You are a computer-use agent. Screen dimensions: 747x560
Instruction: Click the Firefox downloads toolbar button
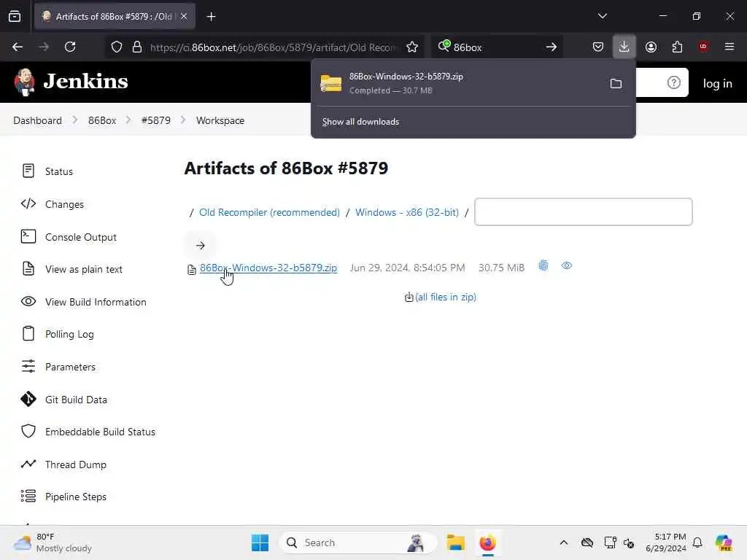pyautogui.click(x=624, y=47)
